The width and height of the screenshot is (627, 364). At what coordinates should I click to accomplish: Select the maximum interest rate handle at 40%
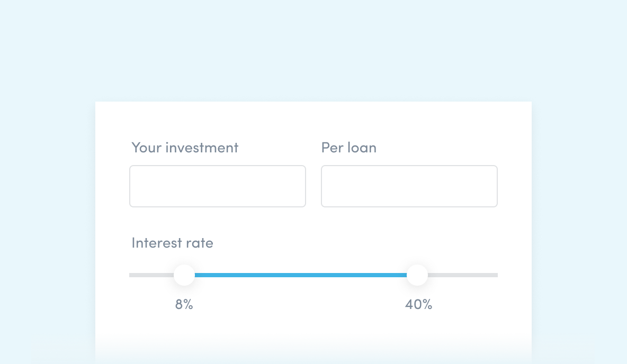[417, 275]
